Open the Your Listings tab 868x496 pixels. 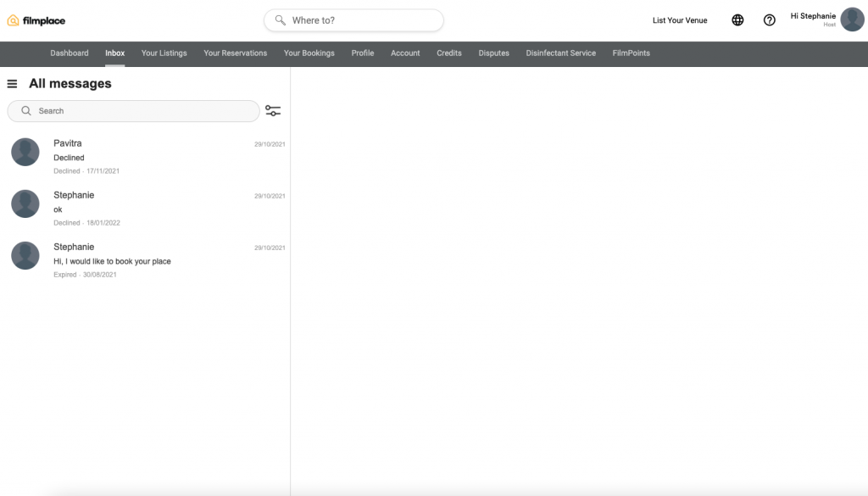164,53
